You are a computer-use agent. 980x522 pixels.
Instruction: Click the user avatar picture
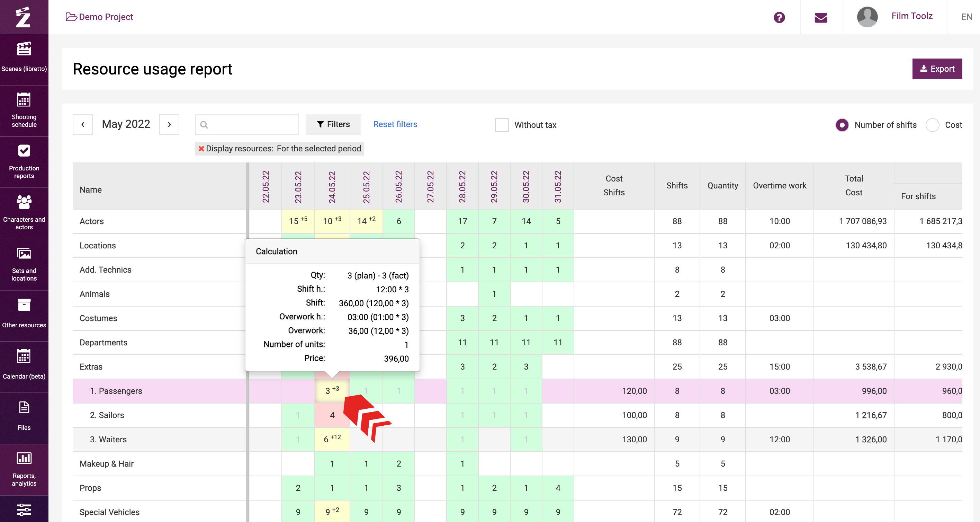(x=867, y=17)
